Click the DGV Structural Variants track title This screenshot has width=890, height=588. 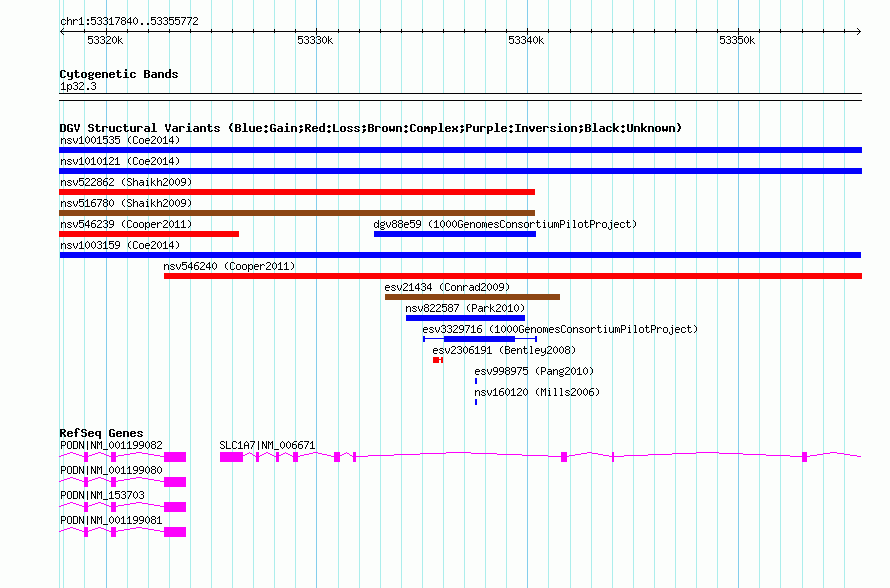click(371, 128)
